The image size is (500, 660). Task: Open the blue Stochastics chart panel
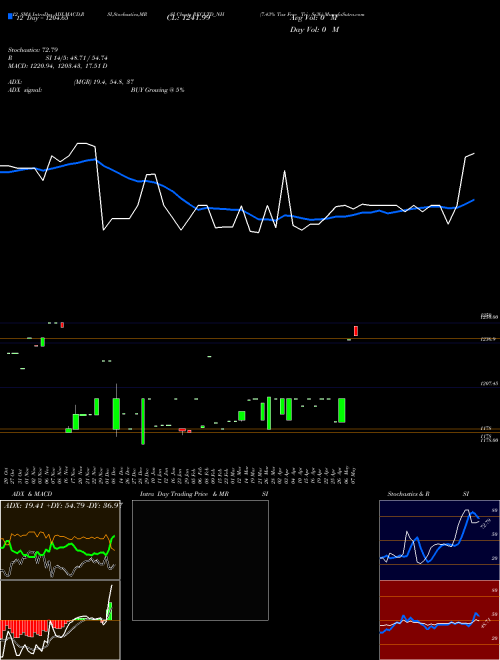pos(439,540)
